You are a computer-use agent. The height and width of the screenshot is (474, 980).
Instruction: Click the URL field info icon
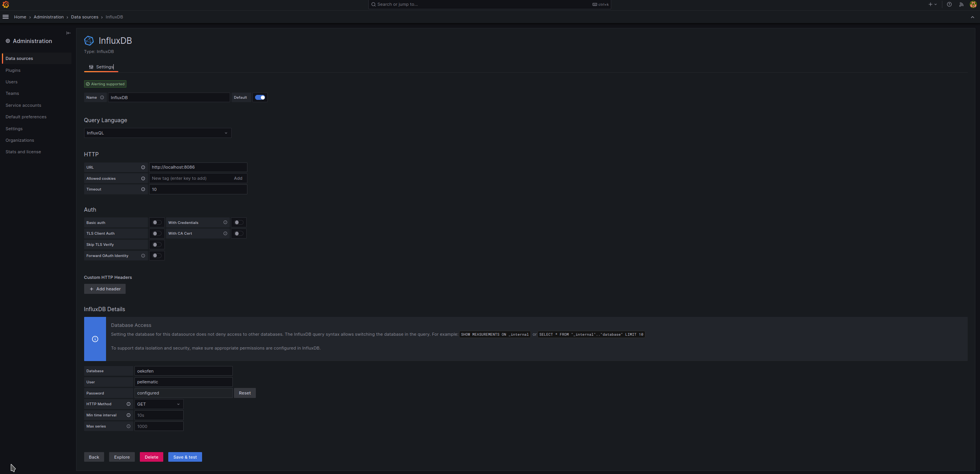[143, 167]
